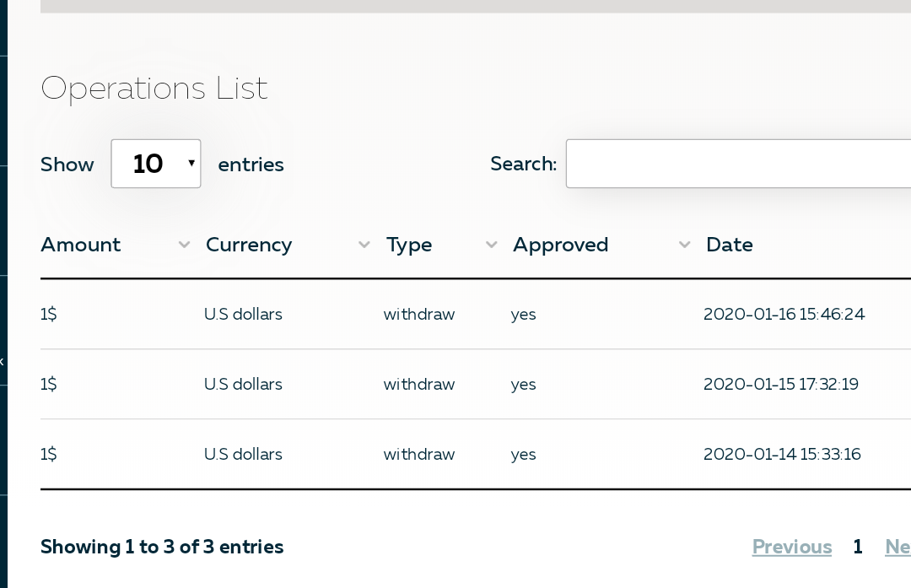Click the sort chevron beside Currency header
This screenshot has height=588, width=911.
pyautogui.click(x=364, y=245)
